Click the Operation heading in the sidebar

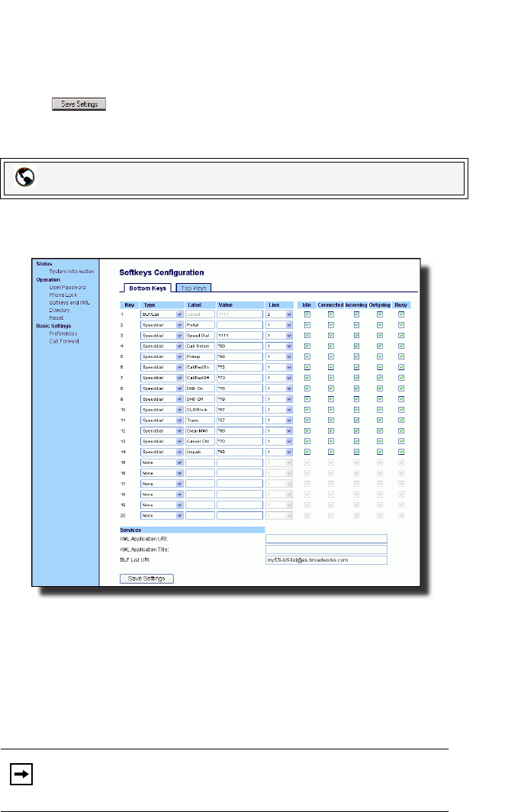click(x=48, y=279)
